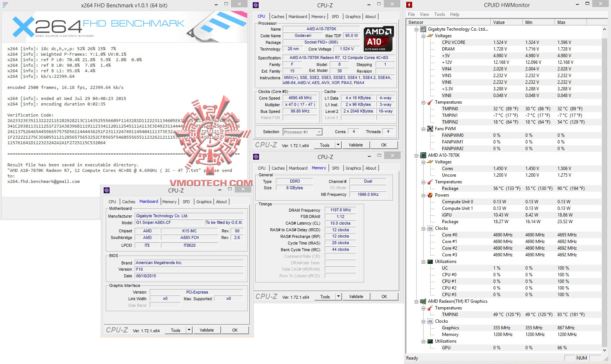
Task: Click the Utilizations icon under AMD A10-7870K
Action: tap(430, 261)
